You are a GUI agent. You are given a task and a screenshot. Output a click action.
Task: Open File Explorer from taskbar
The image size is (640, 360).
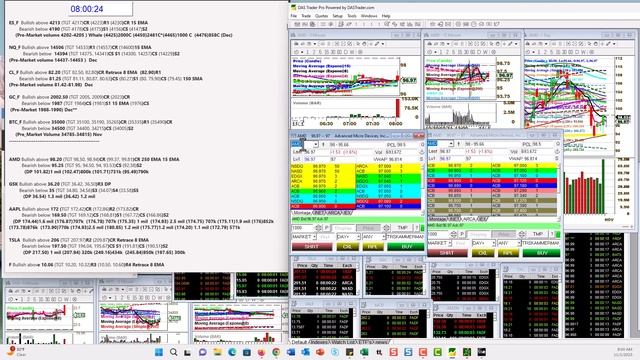217,352
